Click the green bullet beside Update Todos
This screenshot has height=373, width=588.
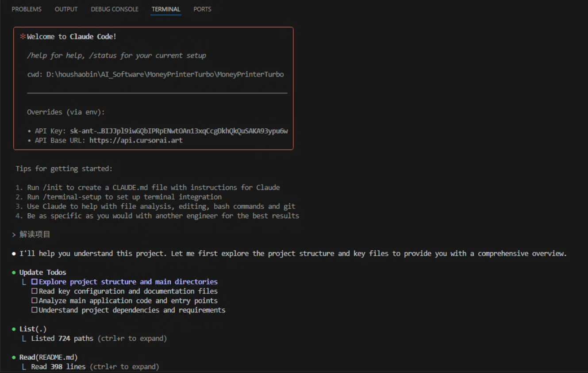pyautogui.click(x=15, y=272)
